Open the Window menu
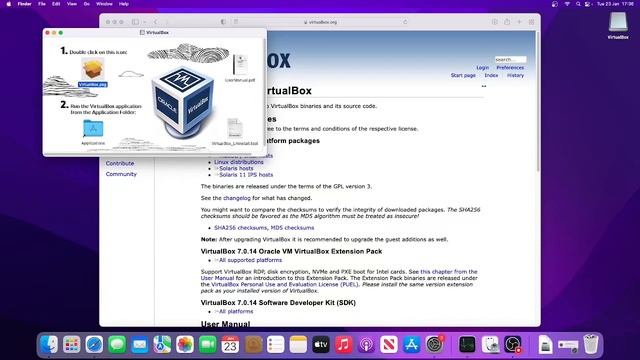The width and height of the screenshot is (640, 360). (x=104, y=4)
